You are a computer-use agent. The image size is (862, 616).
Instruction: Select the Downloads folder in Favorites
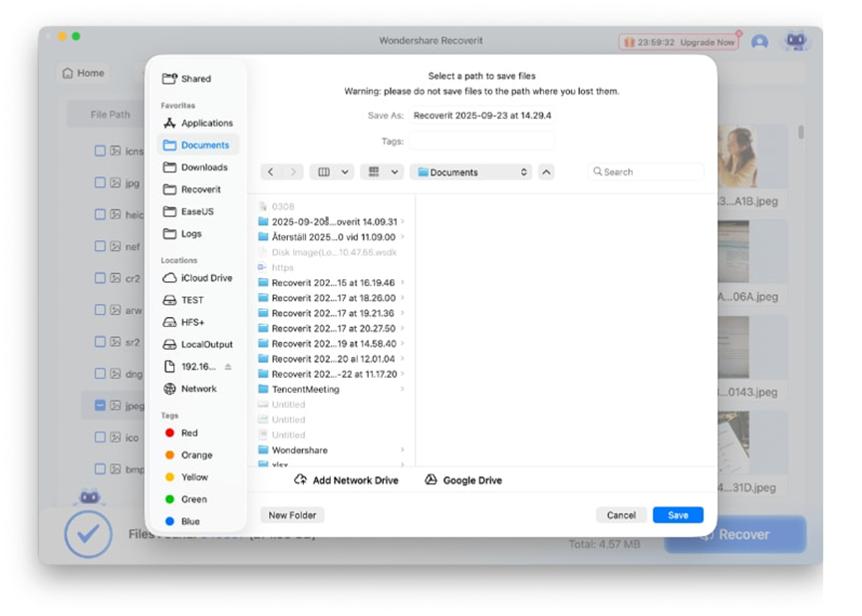203,167
